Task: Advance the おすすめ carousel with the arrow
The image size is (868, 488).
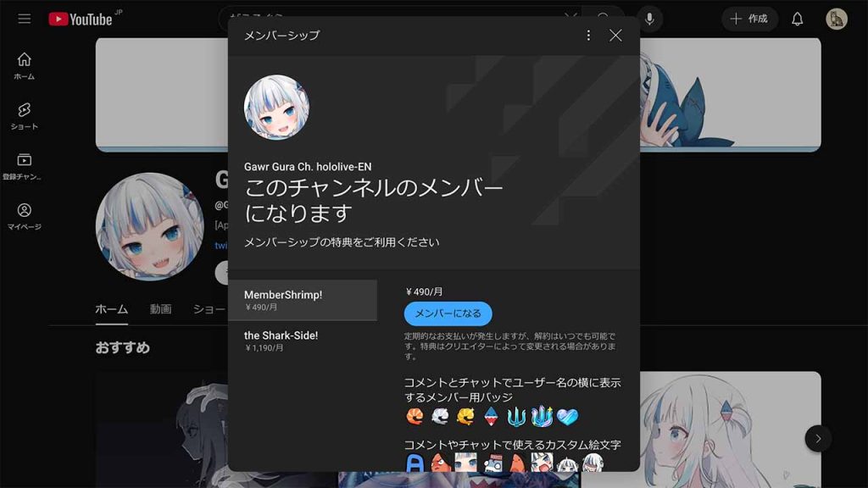Action: 818,439
